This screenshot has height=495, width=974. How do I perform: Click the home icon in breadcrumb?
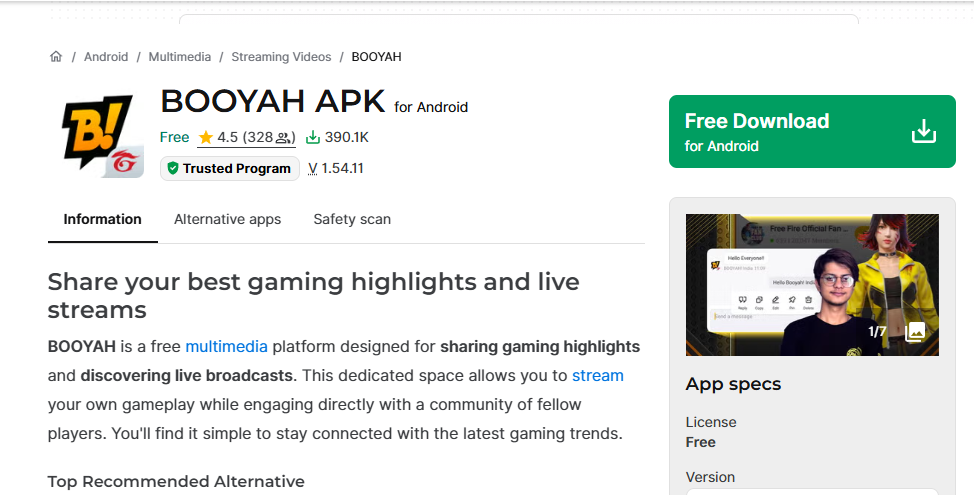pos(56,57)
